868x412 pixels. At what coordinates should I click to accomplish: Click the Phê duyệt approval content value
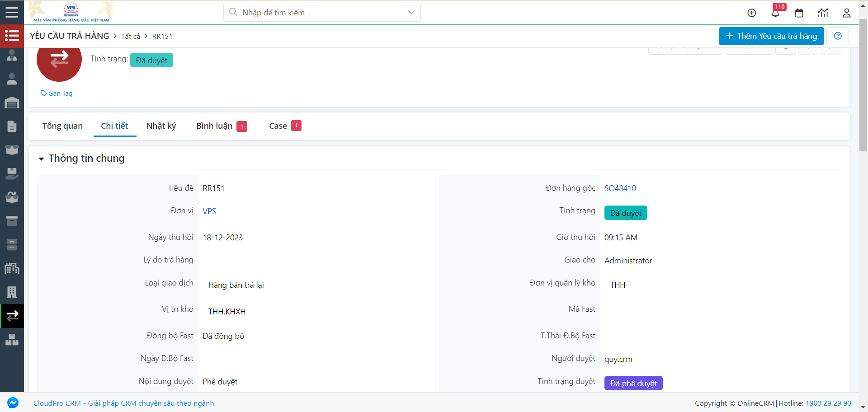(220, 382)
